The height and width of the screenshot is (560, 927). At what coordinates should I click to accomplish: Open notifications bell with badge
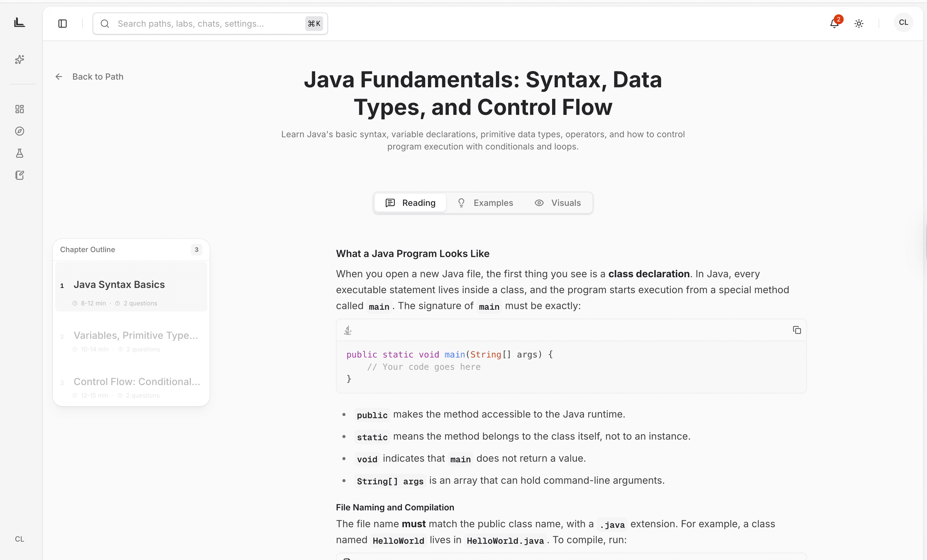[834, 23]
